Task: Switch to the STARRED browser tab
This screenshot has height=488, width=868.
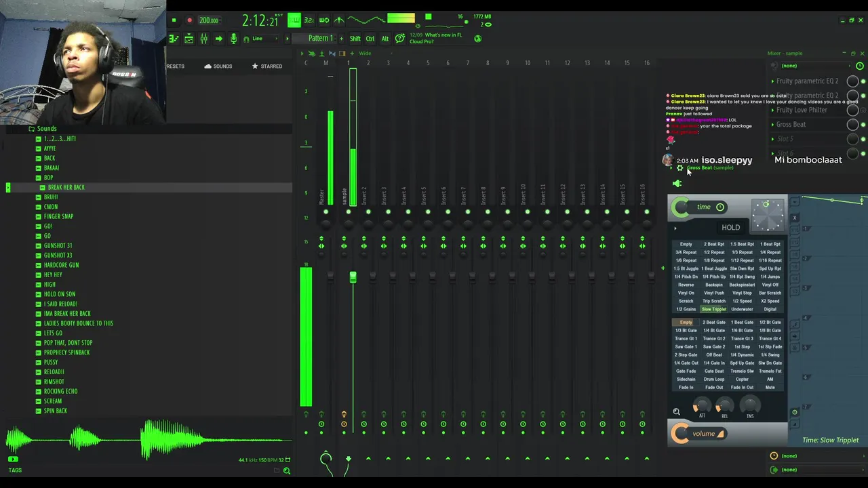Action: tap(267, 66)
